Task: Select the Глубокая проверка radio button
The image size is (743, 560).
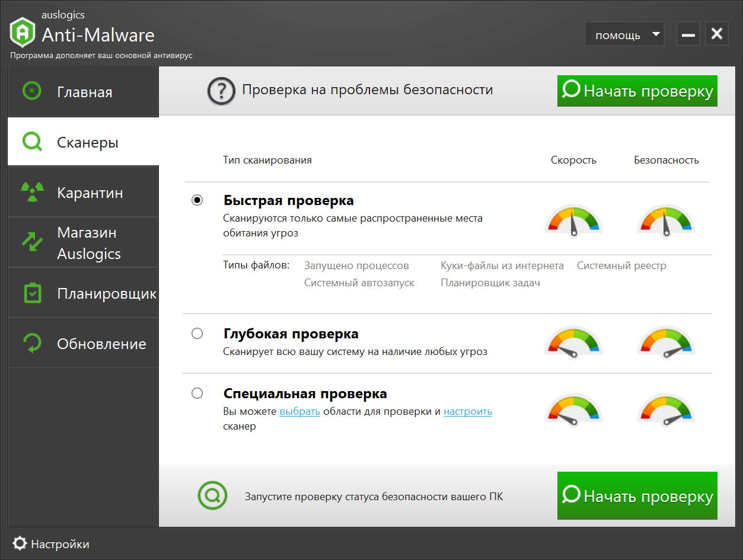Action: (x=197, y=334)
